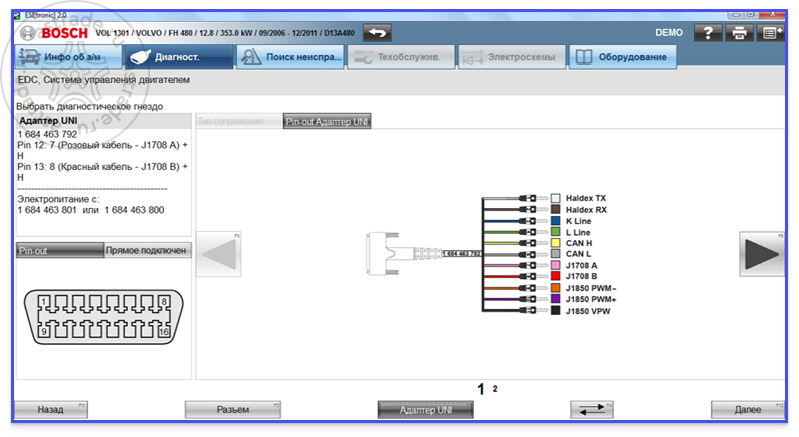Select the Pin-out tab in left panel
This screenshot has height=437, width=799.
coord(60,250)
